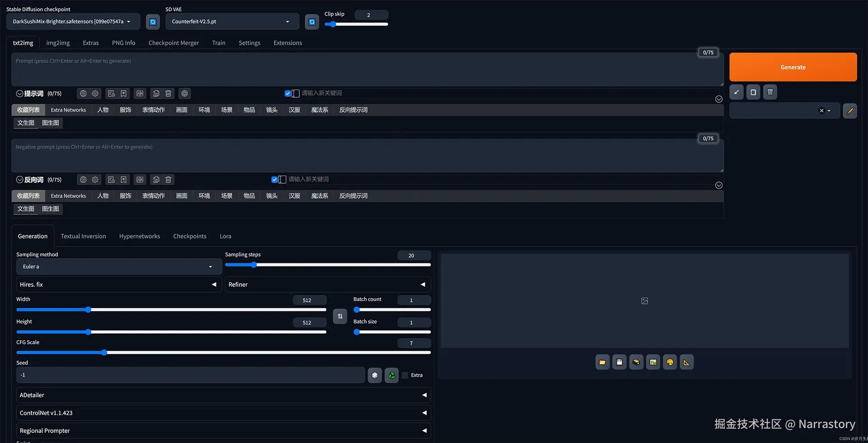The width and height of the screenshot is (868, 443).
Task: Click the globe icon in 提示词 toolbar
Action: pyautogui.click(x=83, y=94)
